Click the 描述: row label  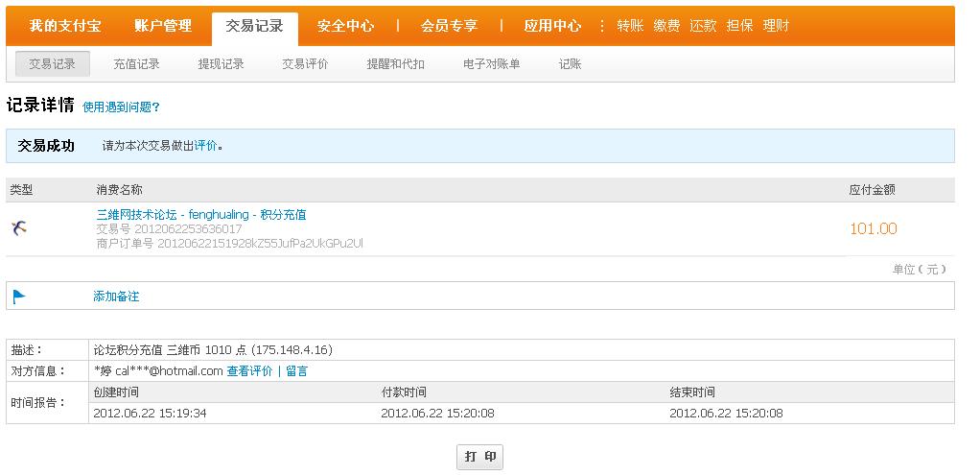pos(28,350)
